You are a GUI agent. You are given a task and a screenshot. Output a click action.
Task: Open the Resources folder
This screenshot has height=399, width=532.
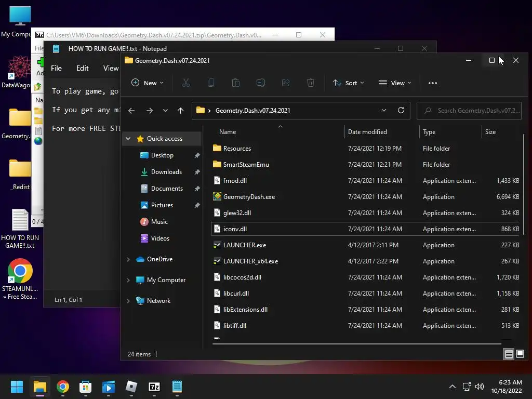[x=237, y=148]
